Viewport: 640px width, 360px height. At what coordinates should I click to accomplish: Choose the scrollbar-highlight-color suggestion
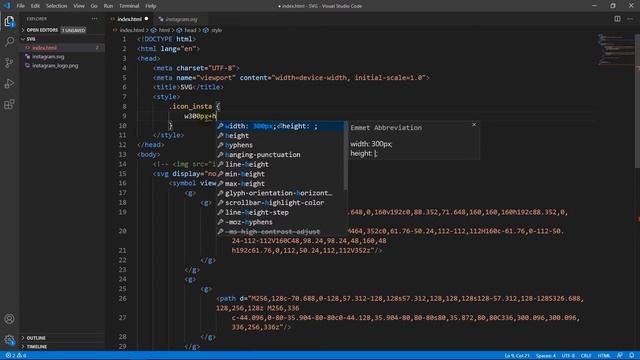point(280,203)
